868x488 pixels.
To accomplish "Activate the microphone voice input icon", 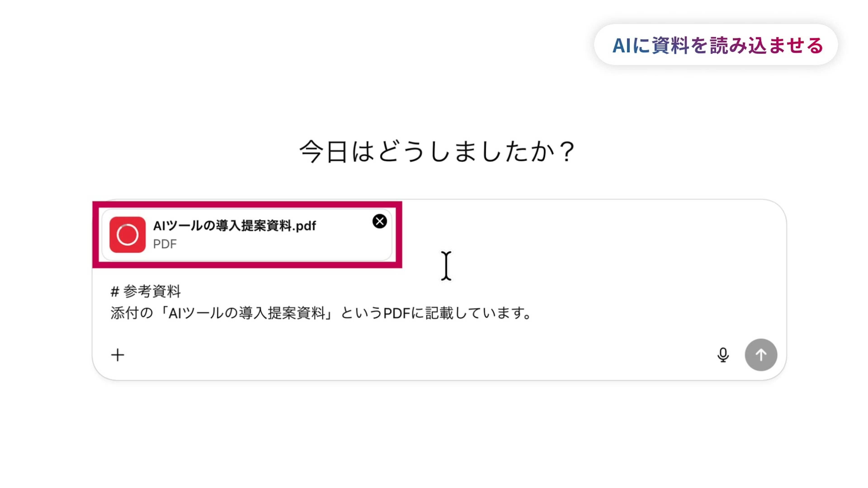I will pyautogui.click(x=723, y=355).
